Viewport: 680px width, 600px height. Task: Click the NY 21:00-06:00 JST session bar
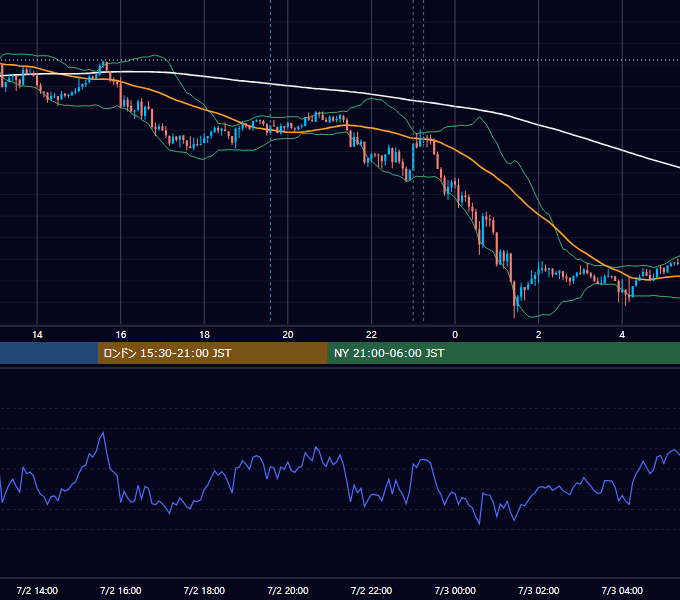(503, 353)
